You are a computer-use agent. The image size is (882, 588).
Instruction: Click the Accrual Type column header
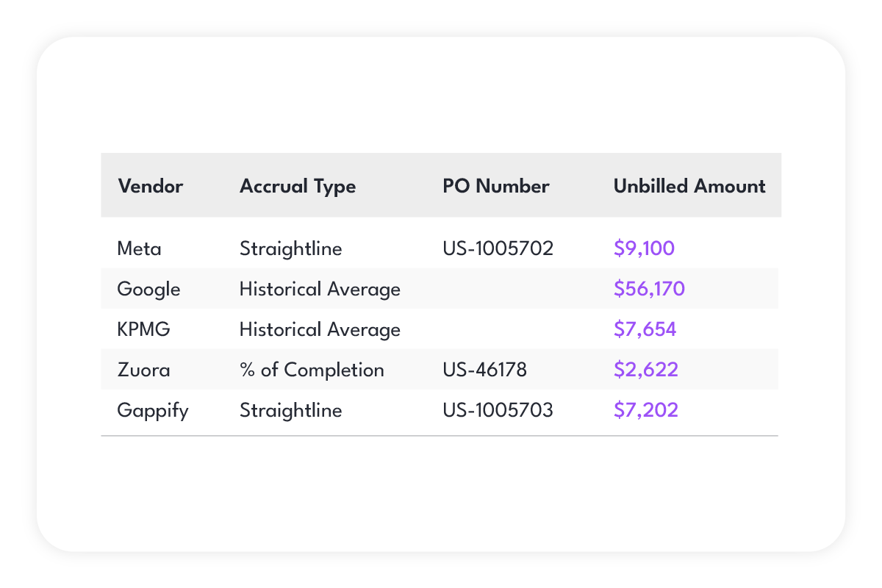click(298, 187)
